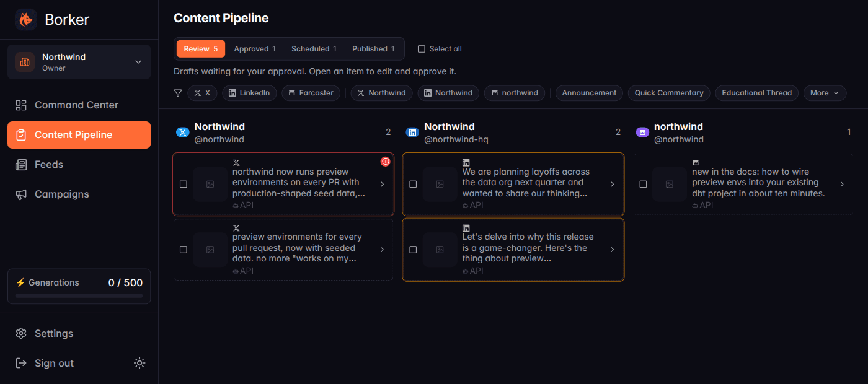The width and height of the screenshot is (868, 384).
Task: Select checkbox for 'preview environments for every' draft
Action: [x=183, y=250]
